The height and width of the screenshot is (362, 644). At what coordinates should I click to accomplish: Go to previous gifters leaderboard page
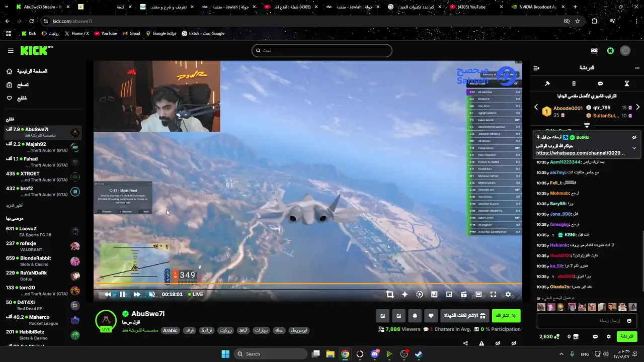[x=536, y=108]
